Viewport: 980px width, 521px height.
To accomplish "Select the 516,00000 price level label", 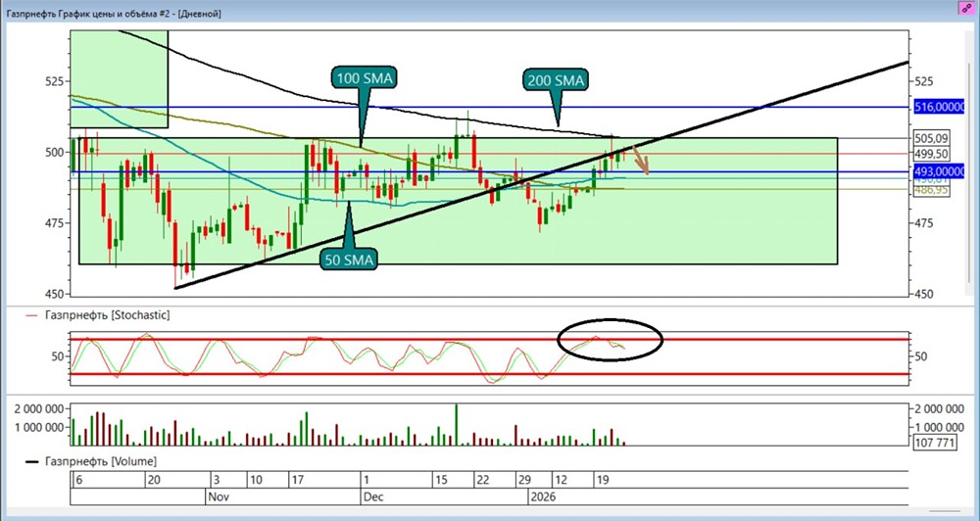I will point(940,108).
